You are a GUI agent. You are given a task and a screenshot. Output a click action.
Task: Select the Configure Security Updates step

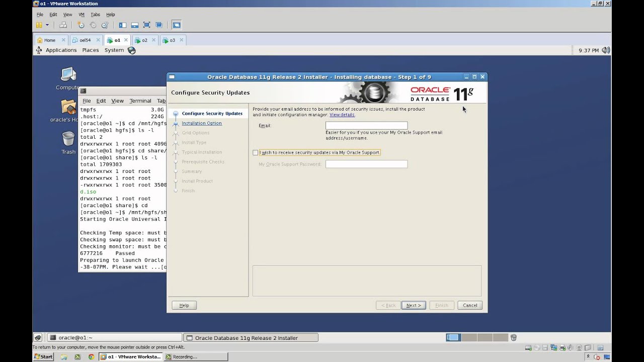[212, 114]
